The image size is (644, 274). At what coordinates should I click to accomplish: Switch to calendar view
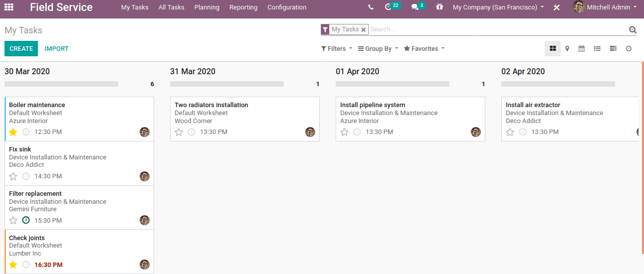tap(582, 48)
